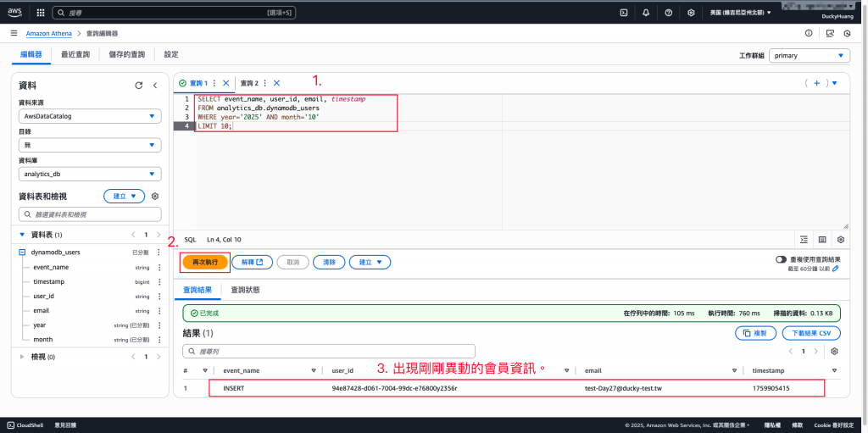This screenshot has width=868, height=433.
Task: Open the region selector dropdown
Action: (742, 13)
